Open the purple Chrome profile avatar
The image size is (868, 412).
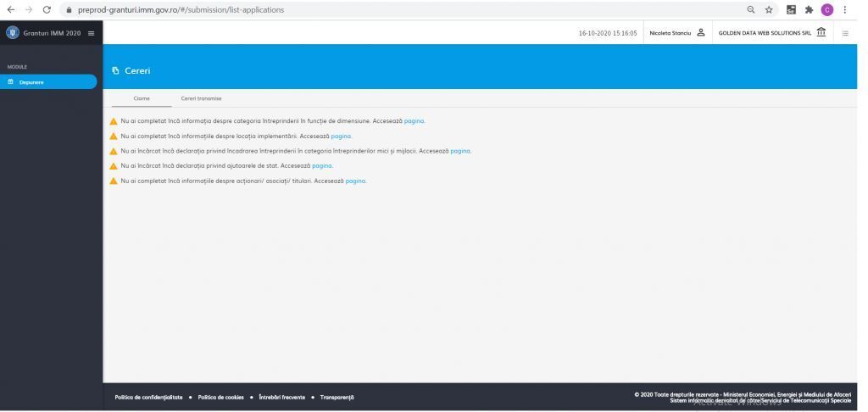[x=827, y=9]
